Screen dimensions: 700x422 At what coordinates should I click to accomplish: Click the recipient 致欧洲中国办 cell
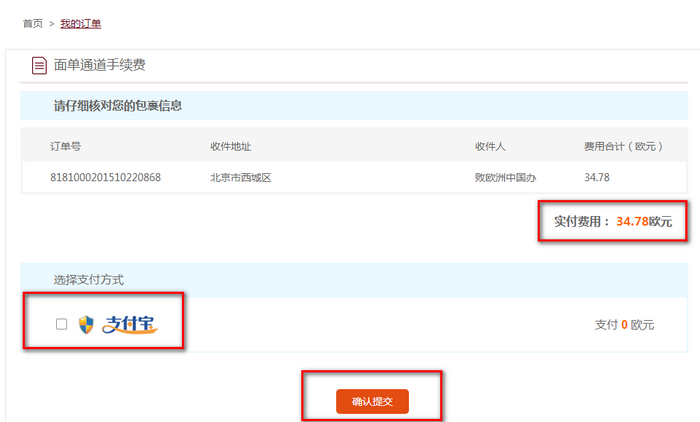[506, 178]
